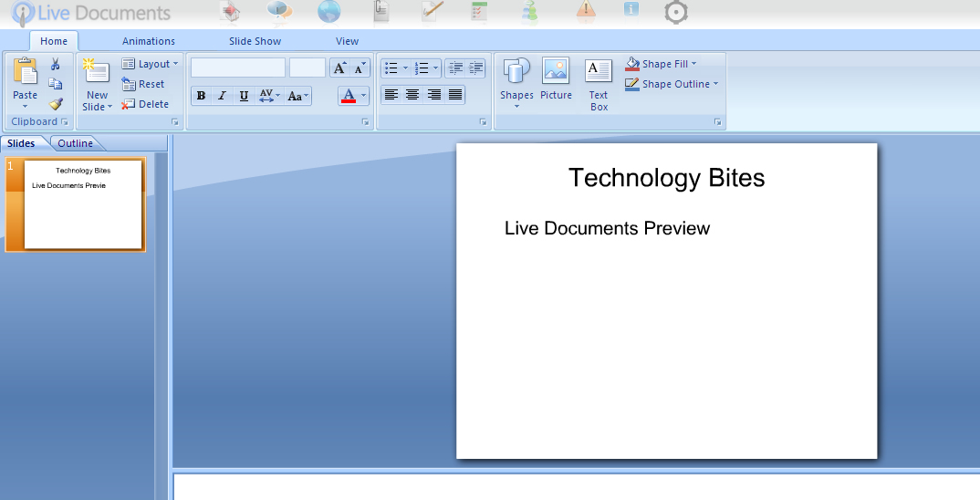Select the Format Painter brush icon
The image size is (980, 500).
56,104
